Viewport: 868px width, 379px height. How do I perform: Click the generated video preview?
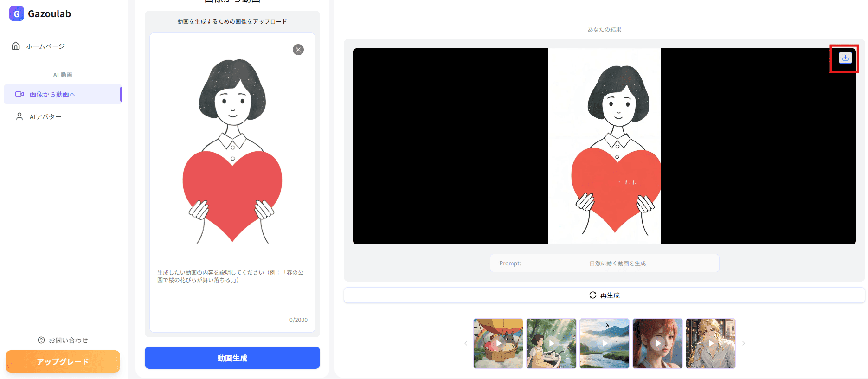coord(604,146)
